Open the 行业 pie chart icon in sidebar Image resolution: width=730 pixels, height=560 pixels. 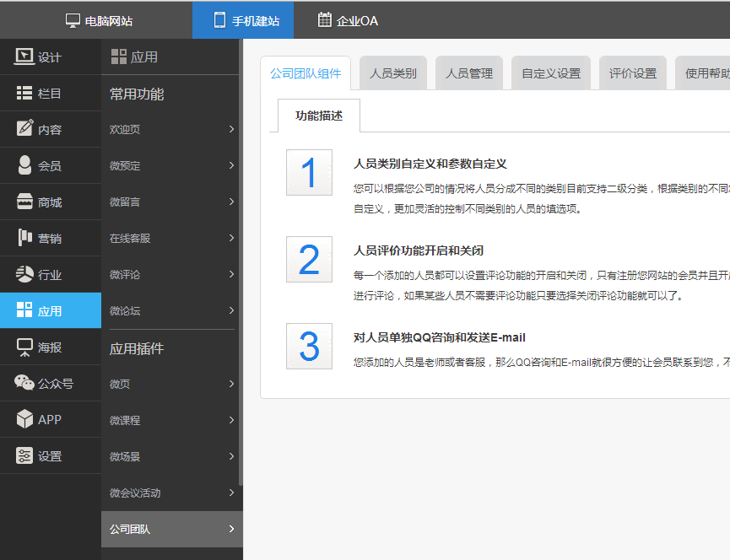(x=24, y=274)
